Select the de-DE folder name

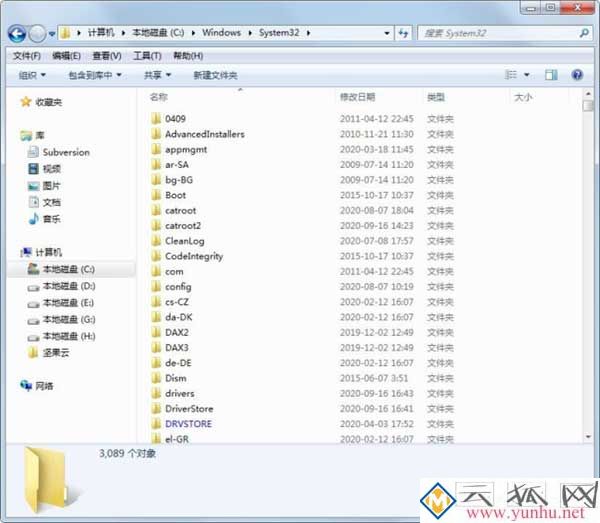coord(178,363)
